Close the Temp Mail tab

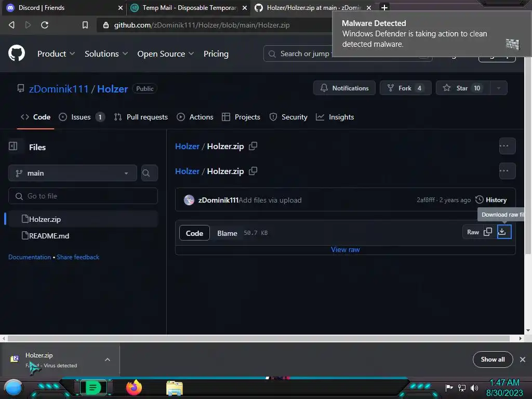pos(244,7)
